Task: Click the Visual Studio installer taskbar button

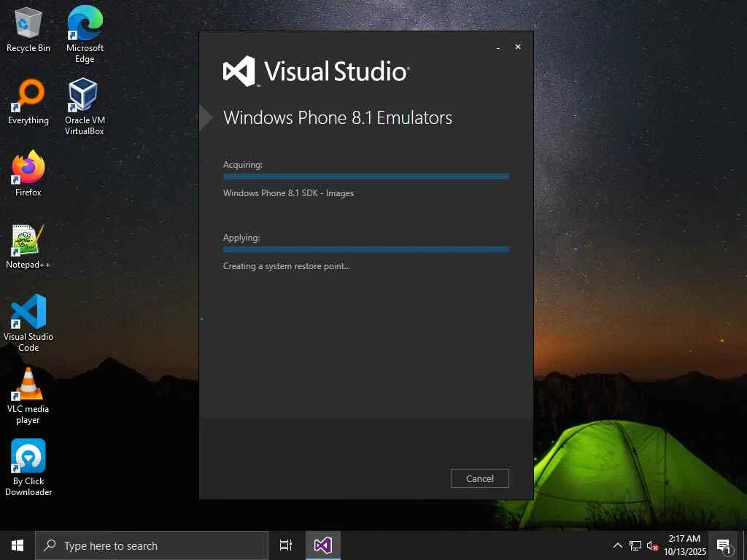Action: [x=323, y=545]
